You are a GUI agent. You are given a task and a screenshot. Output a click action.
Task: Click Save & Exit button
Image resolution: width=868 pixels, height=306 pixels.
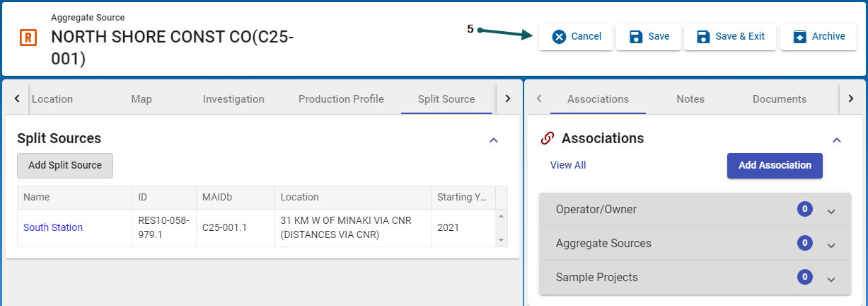[x=730, y=37]
